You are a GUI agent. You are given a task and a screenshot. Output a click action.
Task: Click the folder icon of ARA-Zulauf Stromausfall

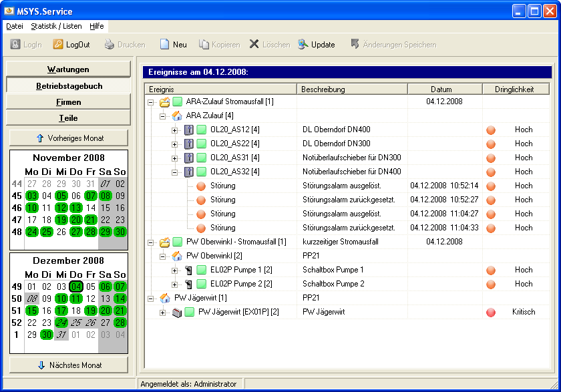[x=165, y=102]
